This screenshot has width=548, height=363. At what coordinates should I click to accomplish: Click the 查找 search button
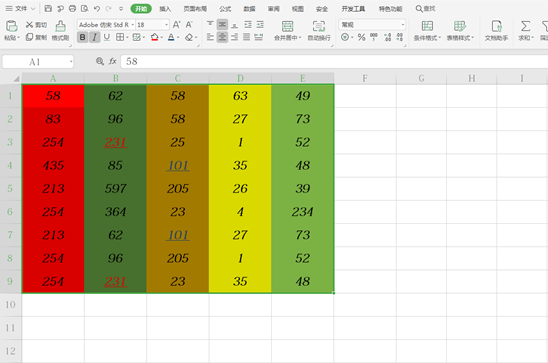coord(425,9)
